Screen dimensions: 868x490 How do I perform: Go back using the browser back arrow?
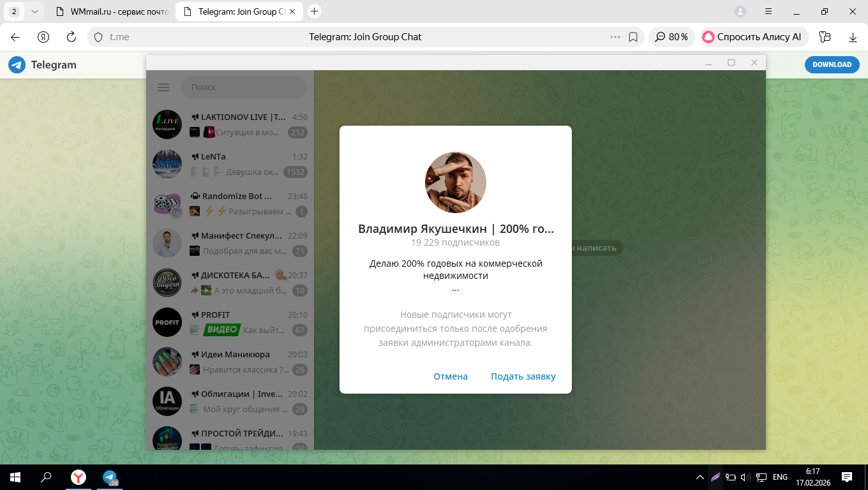[15, 37]
